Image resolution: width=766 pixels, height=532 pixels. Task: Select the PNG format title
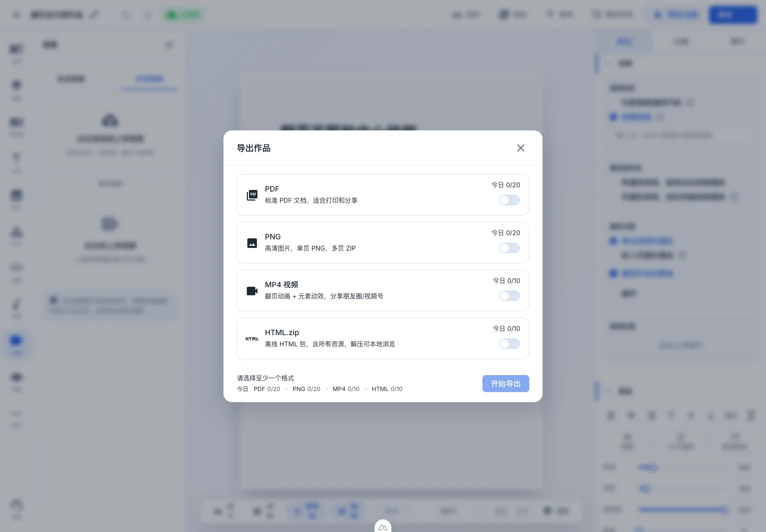tap(273, 237)
